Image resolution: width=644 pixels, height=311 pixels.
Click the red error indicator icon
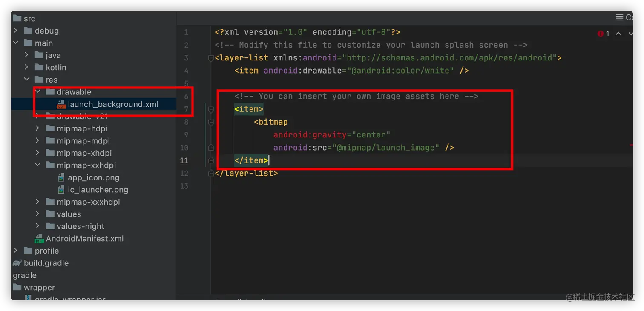tap(601, 34)
